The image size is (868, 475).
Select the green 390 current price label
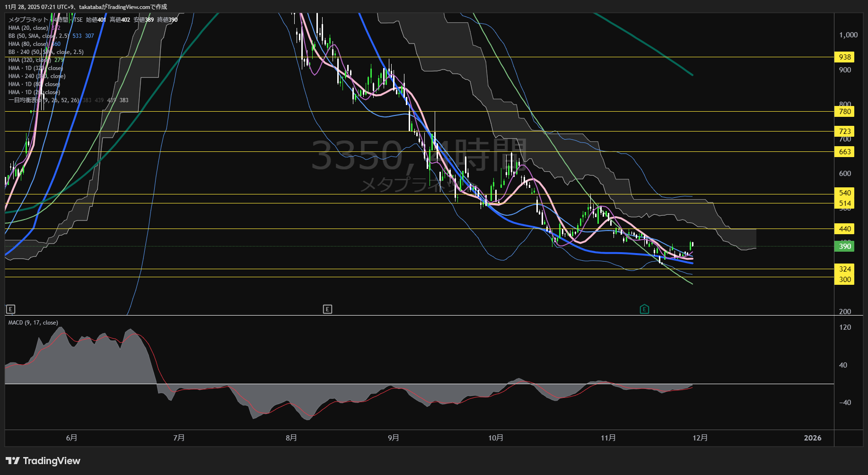(x=844, y=246)
